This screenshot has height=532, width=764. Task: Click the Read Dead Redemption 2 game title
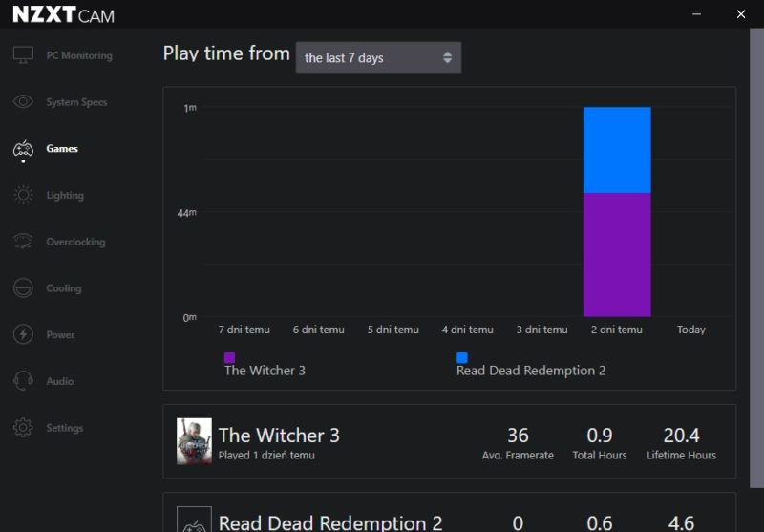click(x=330, y=521)
